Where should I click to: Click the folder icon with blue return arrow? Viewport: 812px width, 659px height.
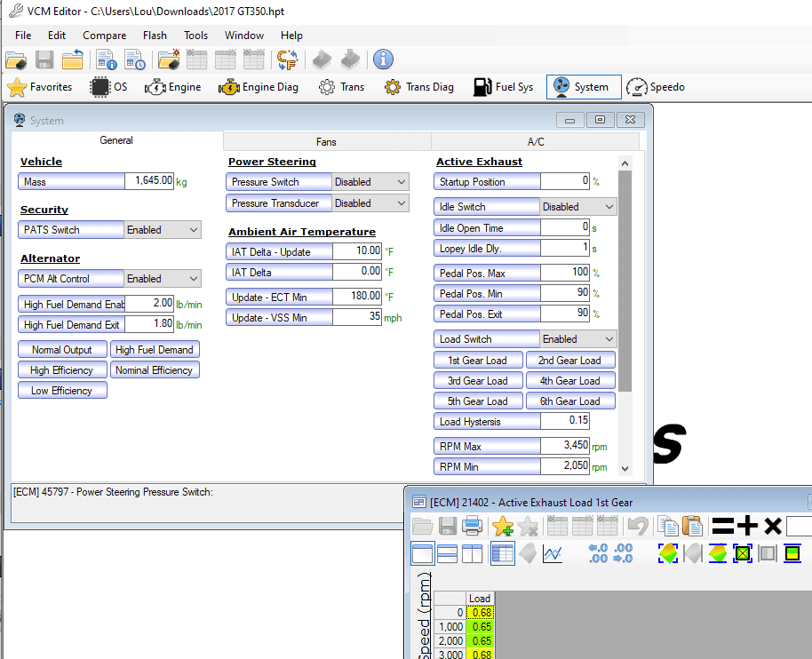(73, 60)
